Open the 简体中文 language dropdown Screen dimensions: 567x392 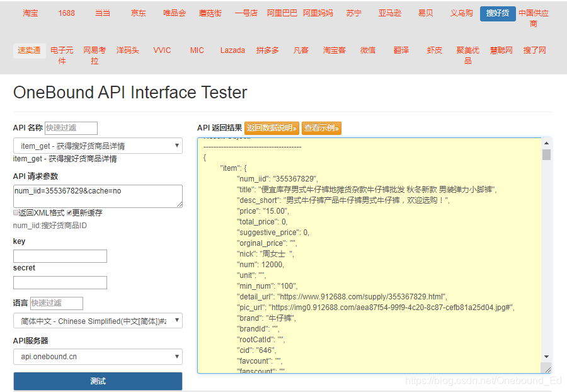coord(98,321)
